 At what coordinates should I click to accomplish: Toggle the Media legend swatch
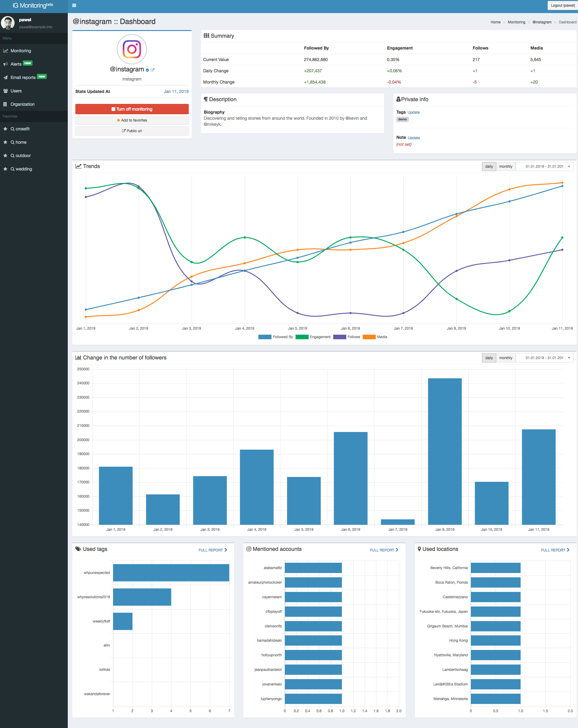369,337
